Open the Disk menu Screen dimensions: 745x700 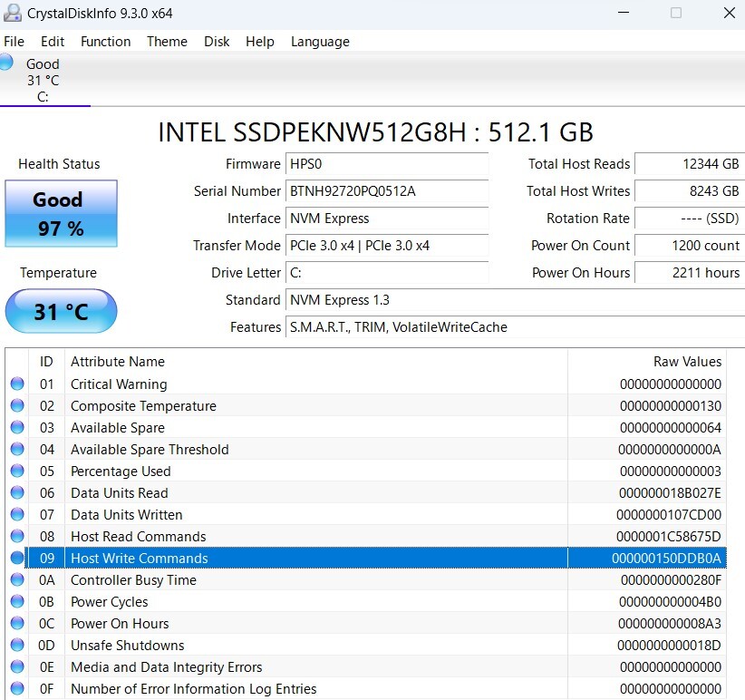217,42
